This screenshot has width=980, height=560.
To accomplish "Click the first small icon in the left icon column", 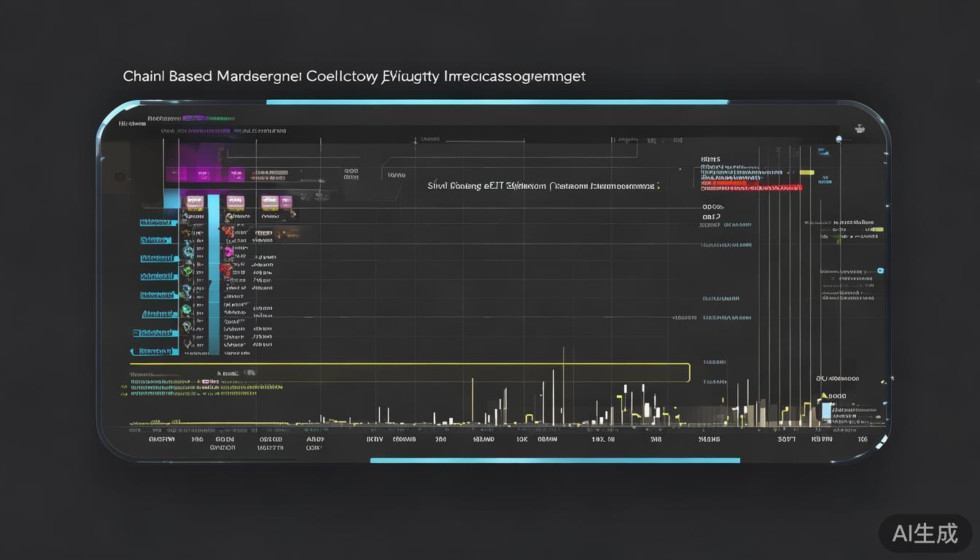I will [x=187, y=217].
